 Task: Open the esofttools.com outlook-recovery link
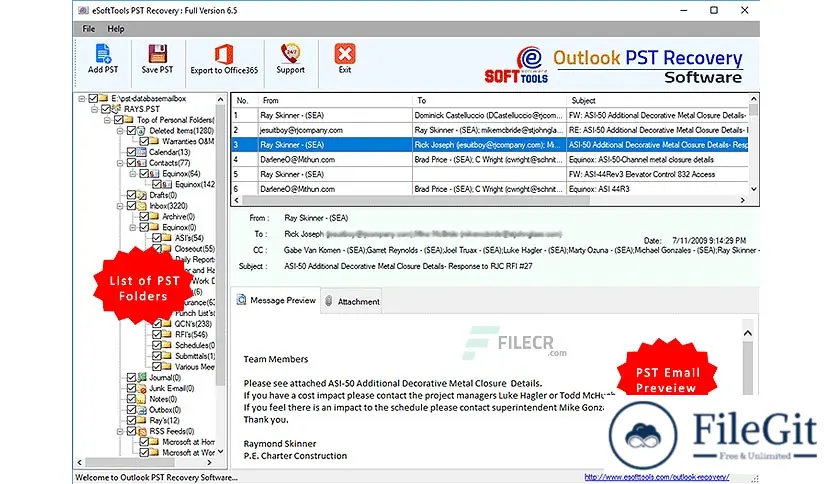pos(656,477)
